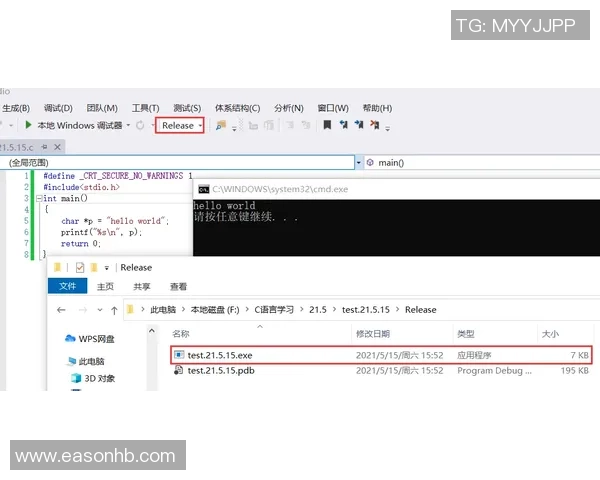The image size is (600, 480).
Task: Click quick access new folder icon
Action: click(x=93, y=267)
